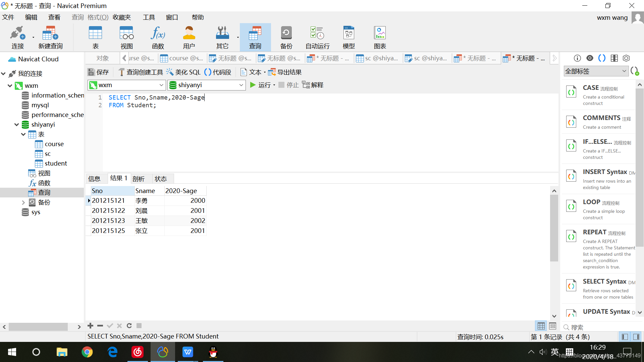Image resolution: width=644 pixels, height=362 pixels.
Task: Open the wxm connection dropdown
Action: pos(161,85)
